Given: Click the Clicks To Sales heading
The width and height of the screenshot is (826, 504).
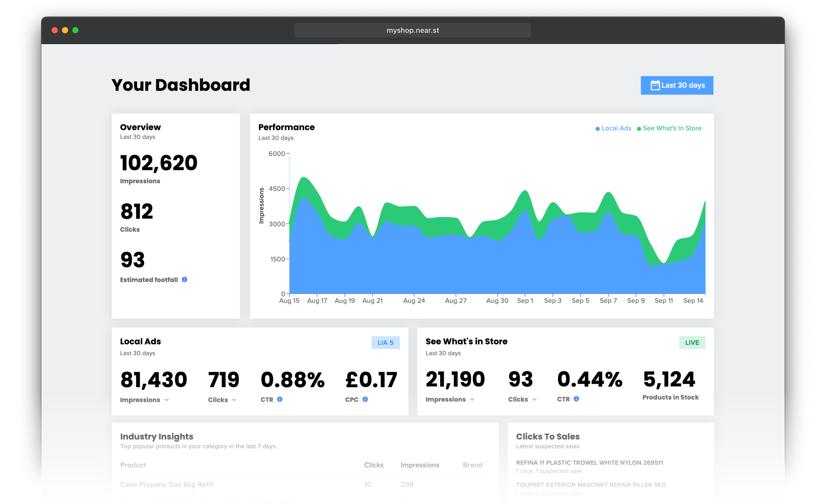Looking at the screenshot, I should pos(547,436).
